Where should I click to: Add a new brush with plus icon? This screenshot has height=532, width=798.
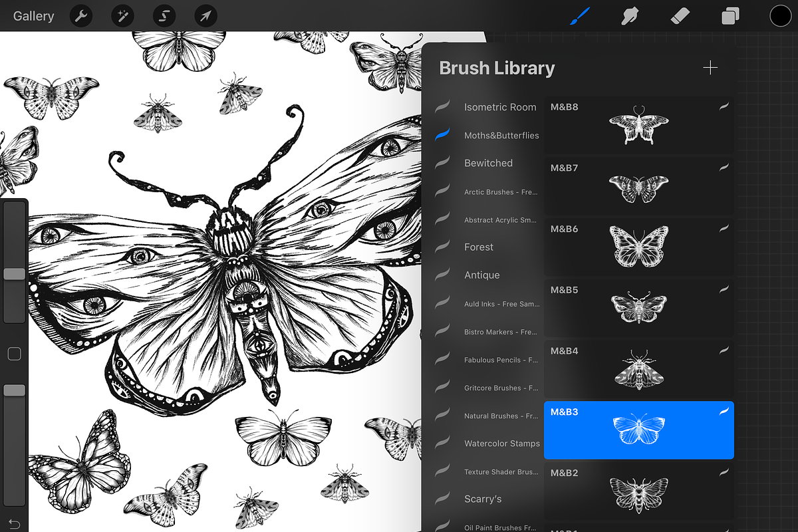pyautogui.click(x=710, y=68)
